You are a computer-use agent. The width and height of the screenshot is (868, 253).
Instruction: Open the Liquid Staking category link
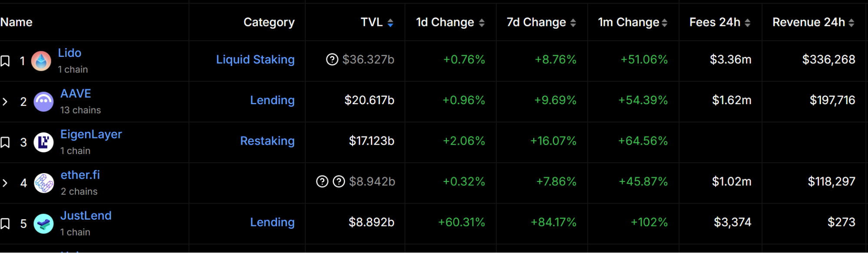pyautogui.click(x=255, y=59)
